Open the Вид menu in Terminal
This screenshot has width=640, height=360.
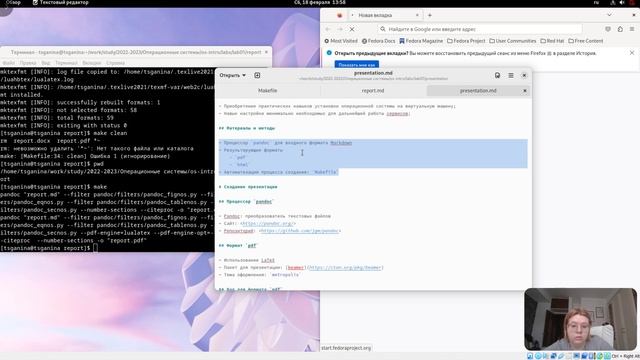[x=46, y=63]
